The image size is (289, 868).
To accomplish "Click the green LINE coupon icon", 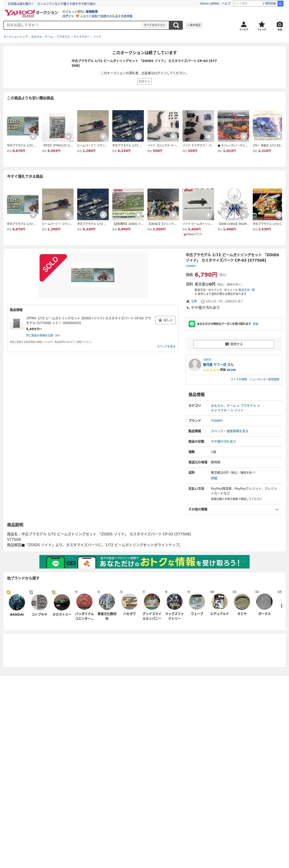I will [192, 324].
